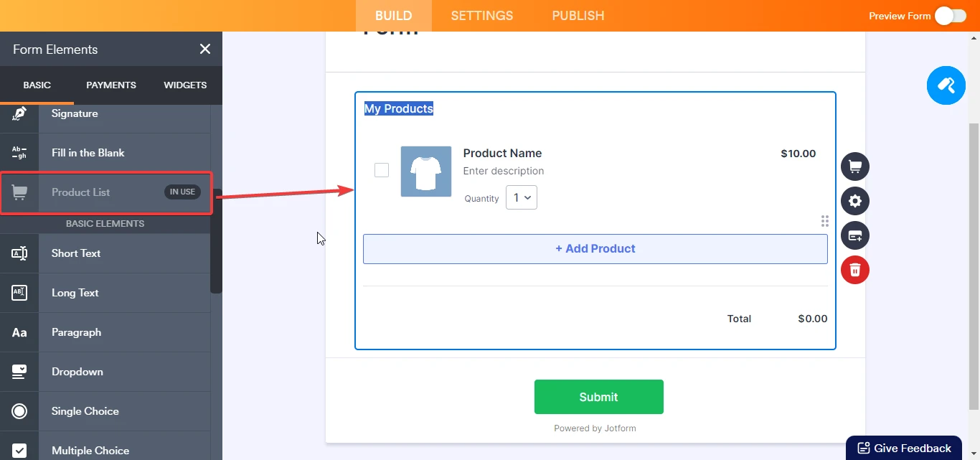Viewport: 980px width, 460px height.
Task: Select the Signature element pen icon
Action: [x=19, y=113]
